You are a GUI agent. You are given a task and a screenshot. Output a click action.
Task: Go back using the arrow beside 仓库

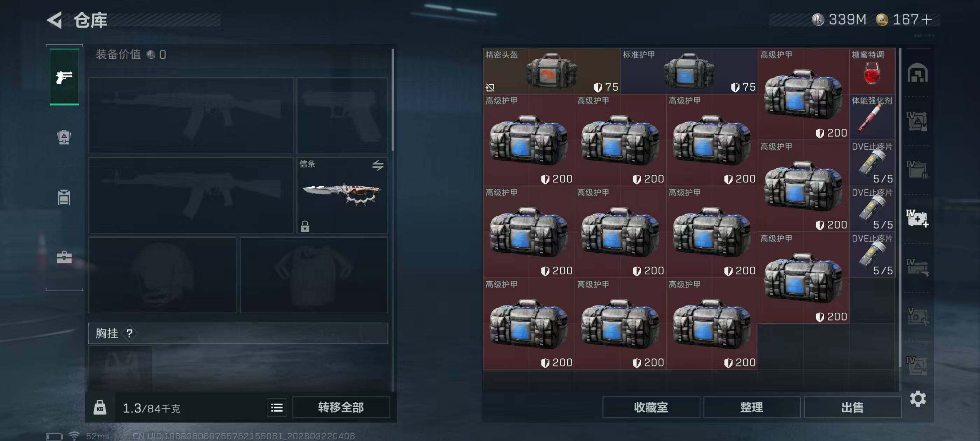point(54,20)
